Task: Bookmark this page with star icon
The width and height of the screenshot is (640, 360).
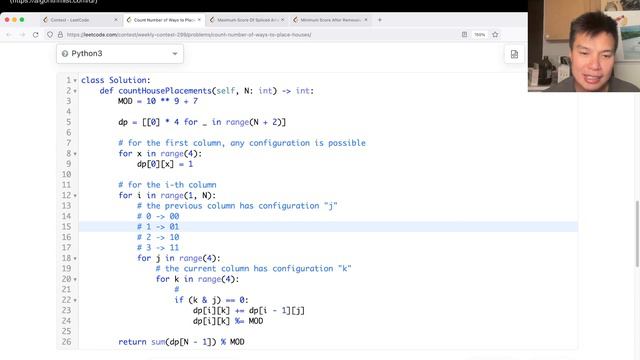Action: tap(495, 35)
